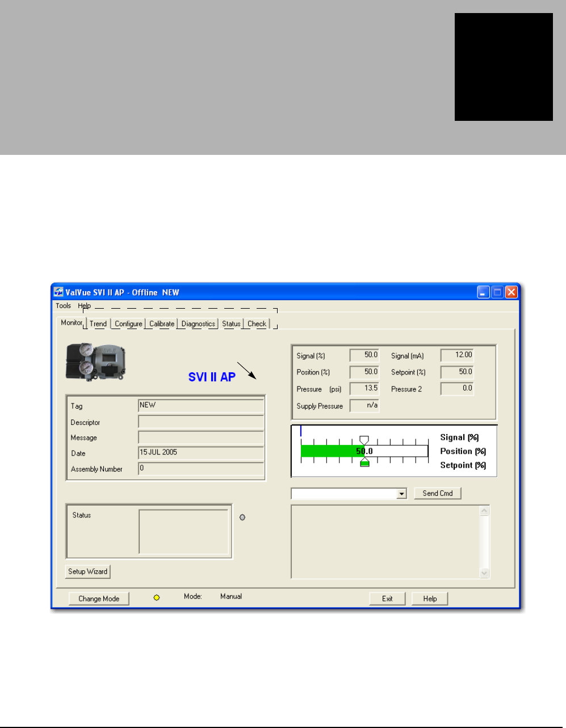The image size is (566, 728).
Task: Click the Assembly Number field
Action: (x=201, y=469)
